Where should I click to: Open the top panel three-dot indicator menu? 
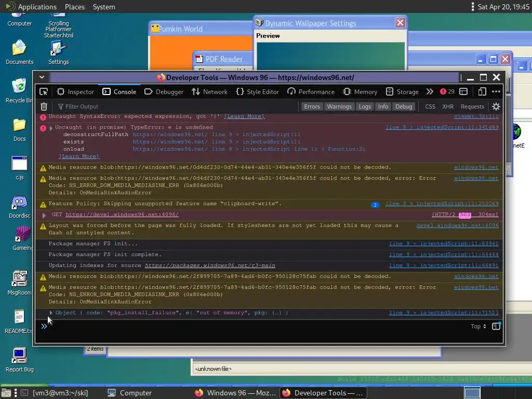point(473,7)
